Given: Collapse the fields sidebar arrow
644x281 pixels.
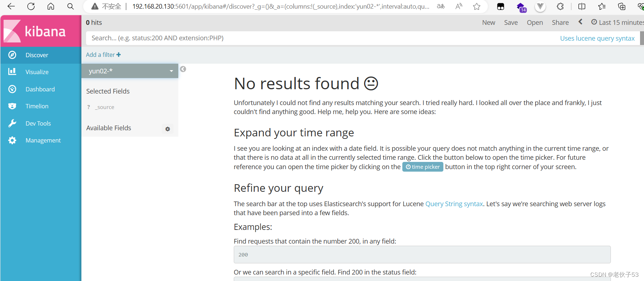Looking at the screenshot, I should (x=183, y=69).
